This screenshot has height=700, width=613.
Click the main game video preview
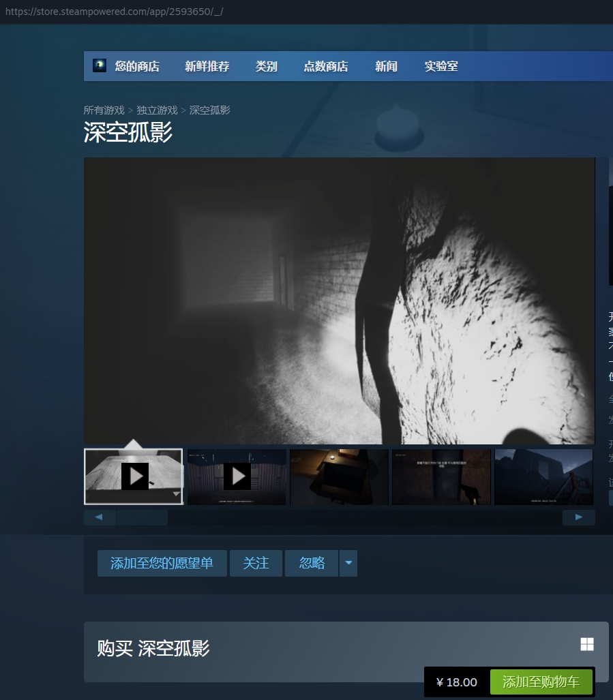340,301
